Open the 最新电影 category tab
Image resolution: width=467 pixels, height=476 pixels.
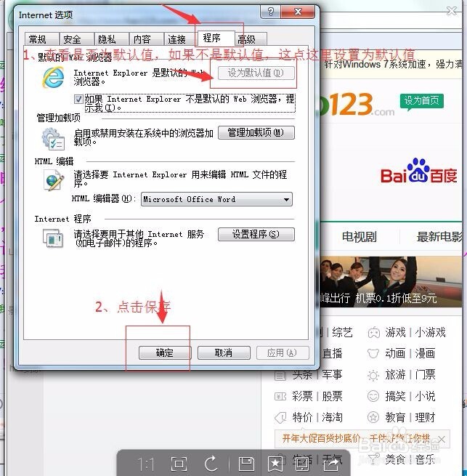coord(440,237)
